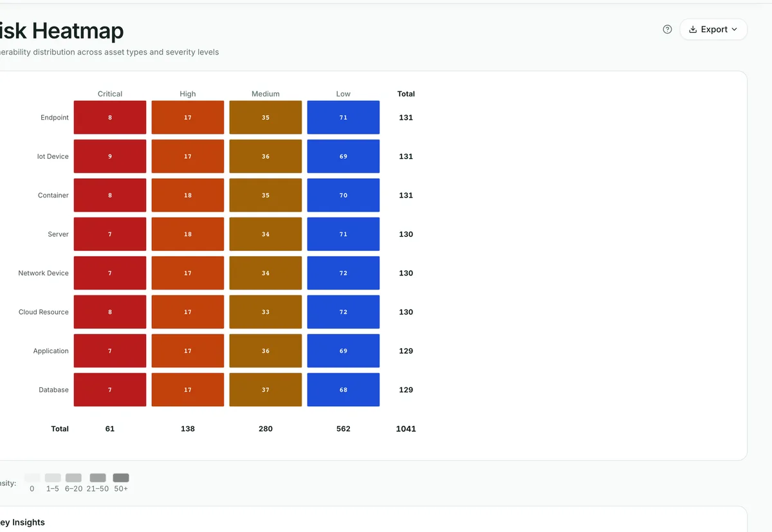This screenshot has width=772, height=532.
Task: Click the Database row label
Action: pyautogui.click(x=54, y=390)
